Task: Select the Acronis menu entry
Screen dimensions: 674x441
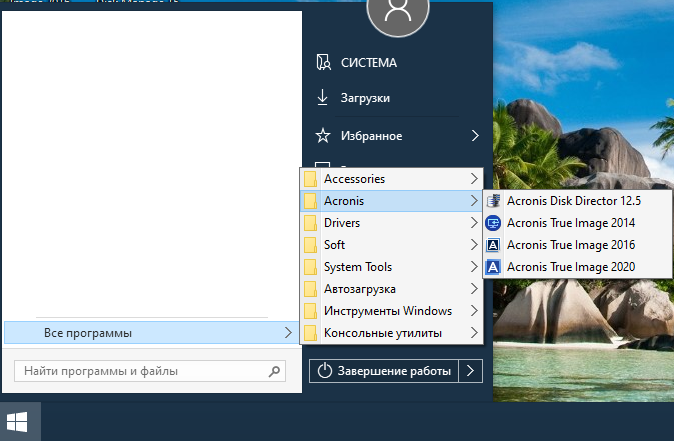Action: coord(392,201)
